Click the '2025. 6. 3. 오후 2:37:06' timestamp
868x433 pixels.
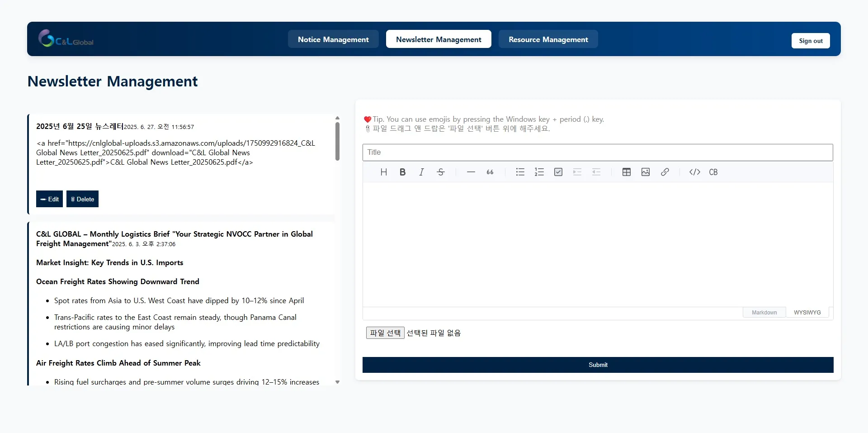tap(144, 244)
